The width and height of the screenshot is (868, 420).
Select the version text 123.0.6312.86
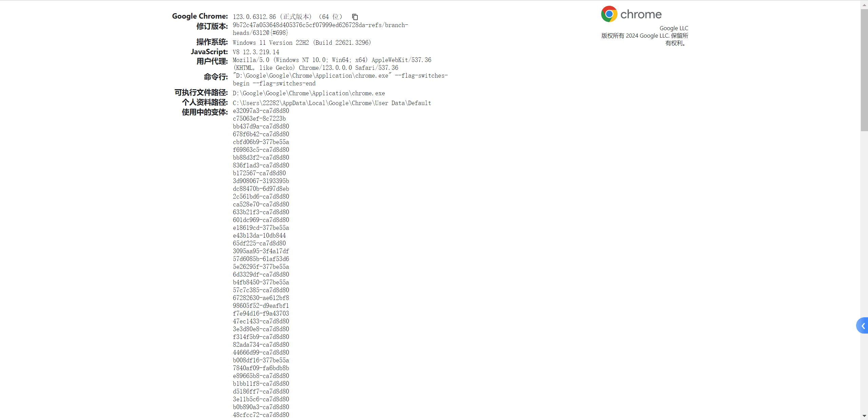coord(254,17)
